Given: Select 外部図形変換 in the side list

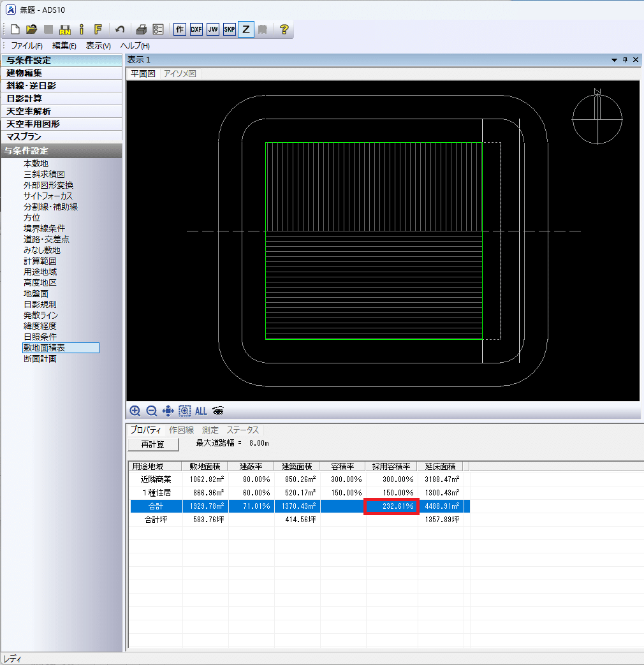Looking at the screenshot, I should tap(48, 185).
